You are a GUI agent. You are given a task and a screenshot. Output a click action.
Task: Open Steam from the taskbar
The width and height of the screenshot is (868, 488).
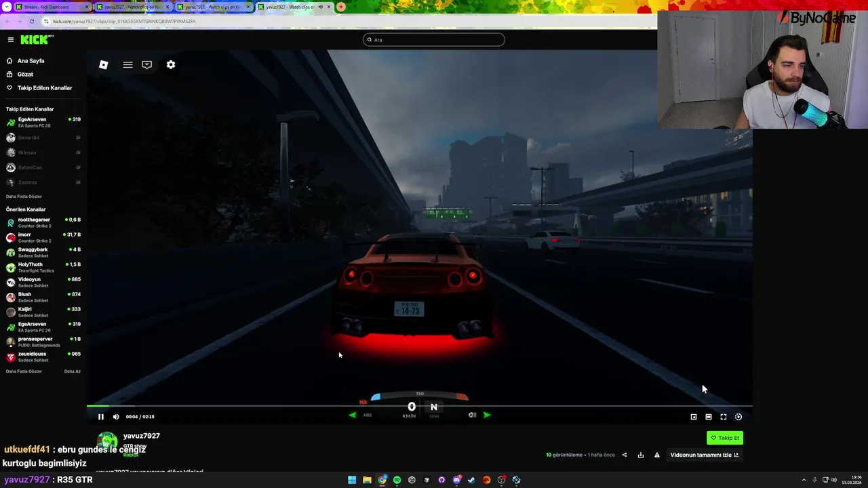(471, 480)
